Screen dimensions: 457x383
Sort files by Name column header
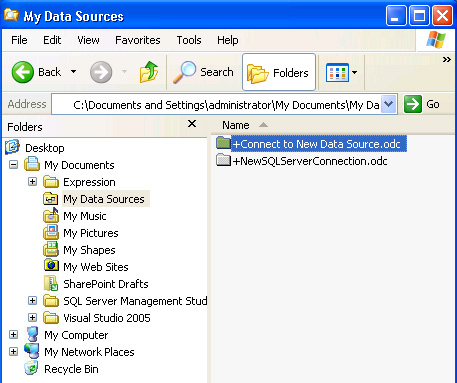click(236, 125)
